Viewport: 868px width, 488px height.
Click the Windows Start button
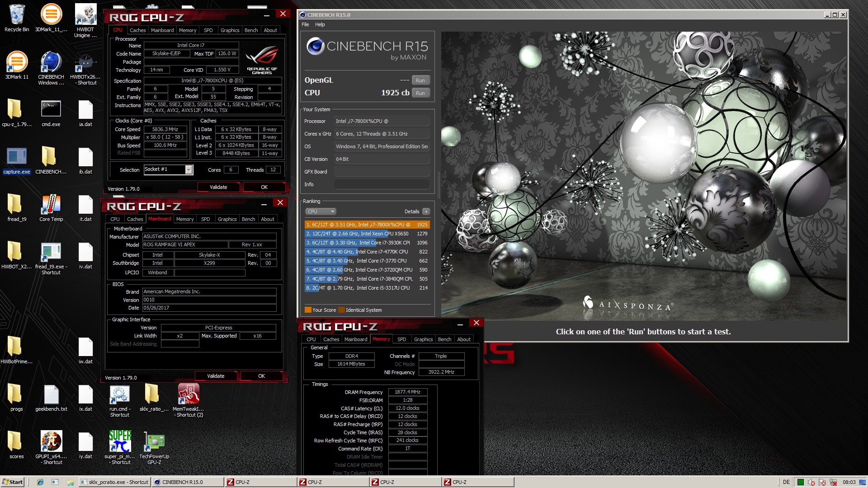click(x=12, y=482)
